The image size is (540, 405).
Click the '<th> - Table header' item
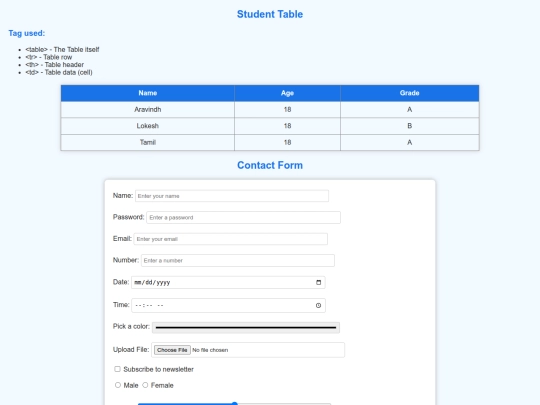coord(54,65)
